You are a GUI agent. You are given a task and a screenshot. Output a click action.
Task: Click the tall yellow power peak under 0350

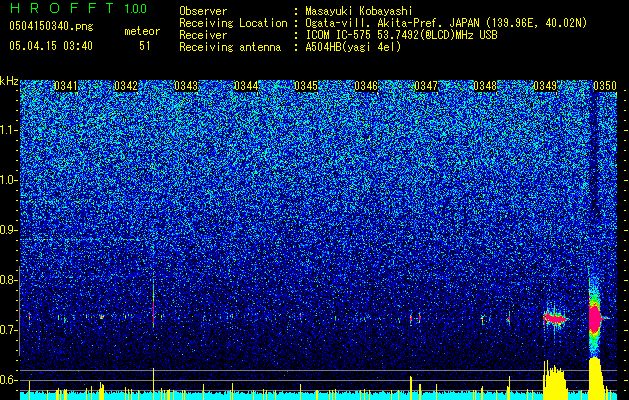click(596, 379)
